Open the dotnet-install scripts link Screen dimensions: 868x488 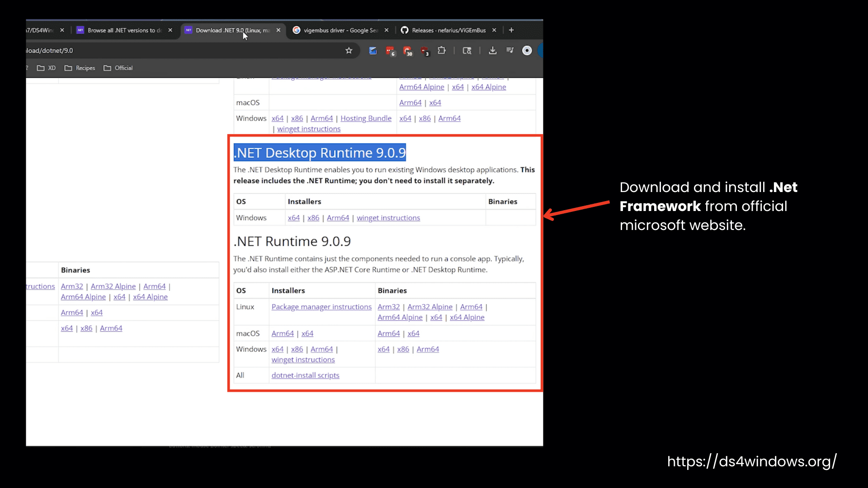[x=306, y=375]
